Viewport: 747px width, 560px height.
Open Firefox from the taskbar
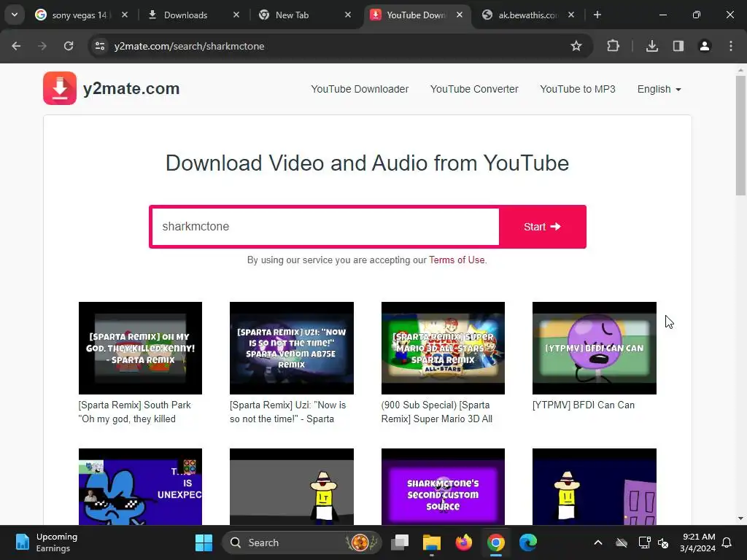point(463,542)
